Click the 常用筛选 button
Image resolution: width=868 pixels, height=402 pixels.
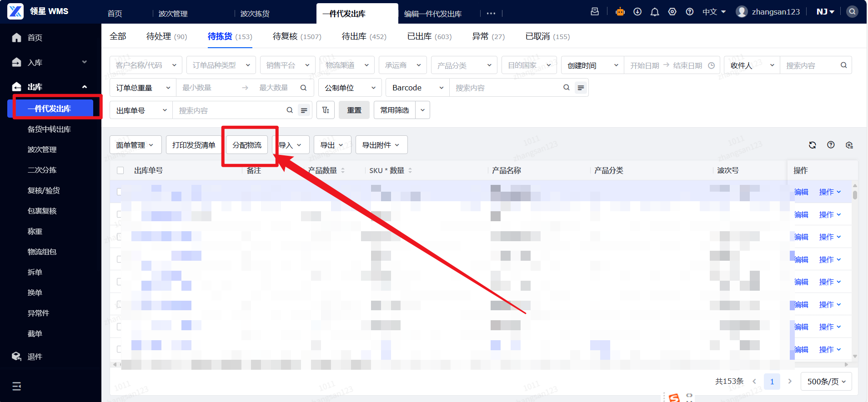click(395, 110)
